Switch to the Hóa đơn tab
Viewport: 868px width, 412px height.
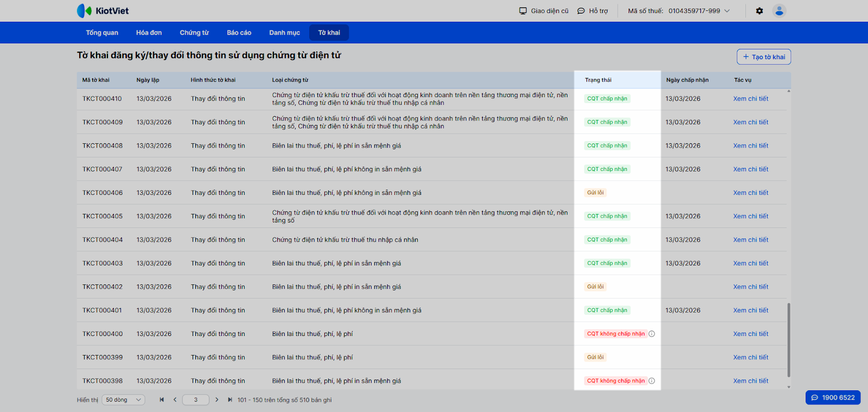[x=149, y=33]
